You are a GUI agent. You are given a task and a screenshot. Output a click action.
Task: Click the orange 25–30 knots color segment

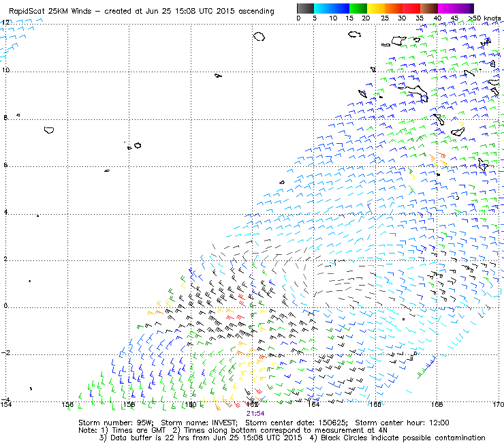click(394, 8)
